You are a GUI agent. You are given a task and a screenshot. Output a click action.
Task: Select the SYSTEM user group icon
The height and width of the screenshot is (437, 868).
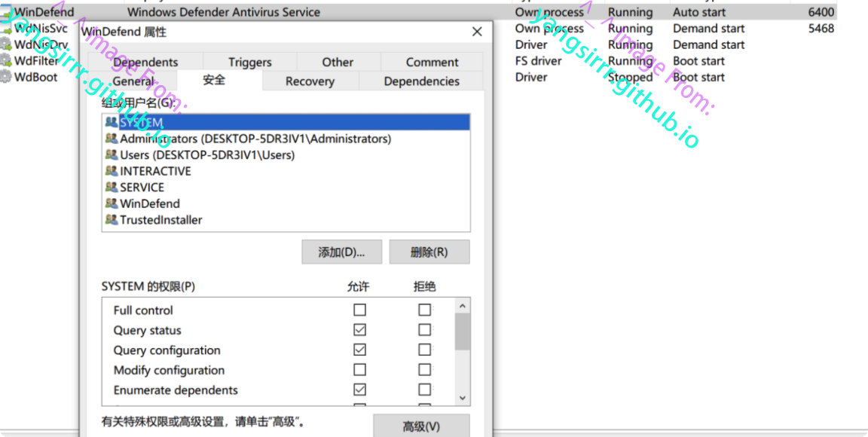[x=112, y=122]
